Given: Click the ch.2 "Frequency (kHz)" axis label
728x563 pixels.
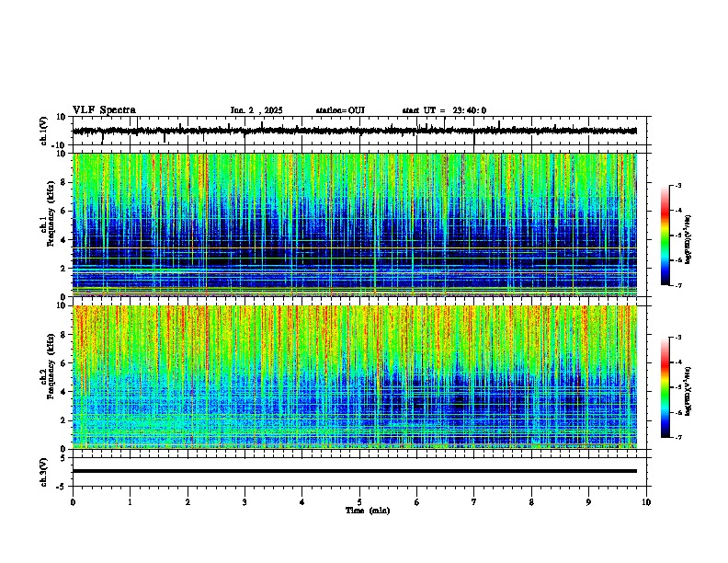Looking at the screenshot, I should point(51,366).
